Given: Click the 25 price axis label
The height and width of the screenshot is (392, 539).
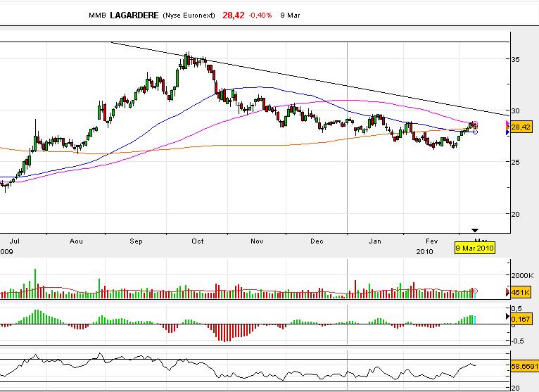Looking at the screenshot, I should [515, 162].
